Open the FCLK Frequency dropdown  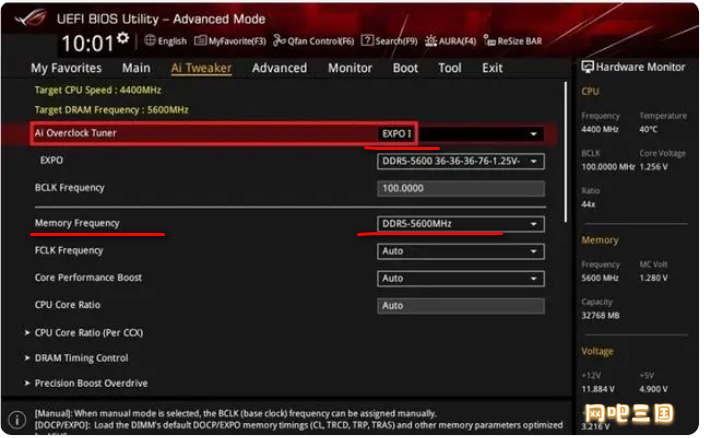(x=461, y=251)
